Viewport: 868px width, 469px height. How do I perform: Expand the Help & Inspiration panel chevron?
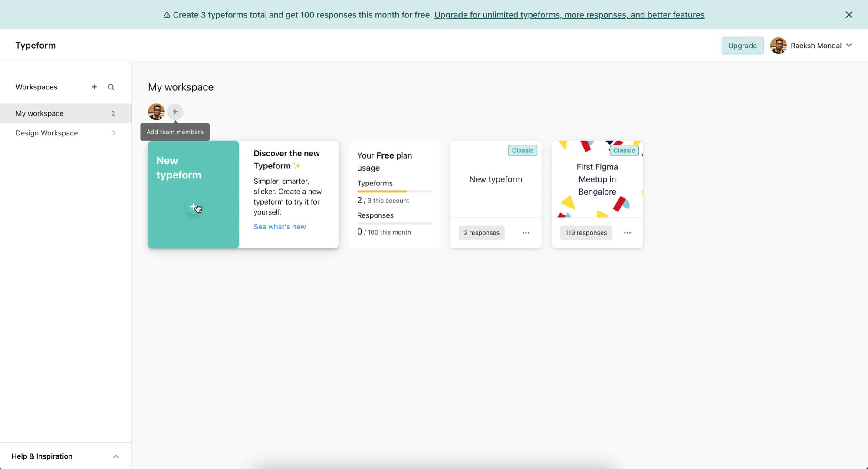[x=116, y=456]
